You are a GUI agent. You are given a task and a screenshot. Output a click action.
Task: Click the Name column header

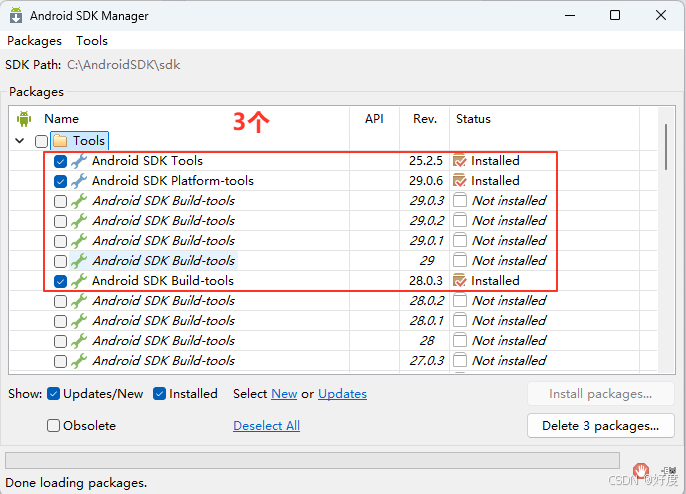pos(62,119)
